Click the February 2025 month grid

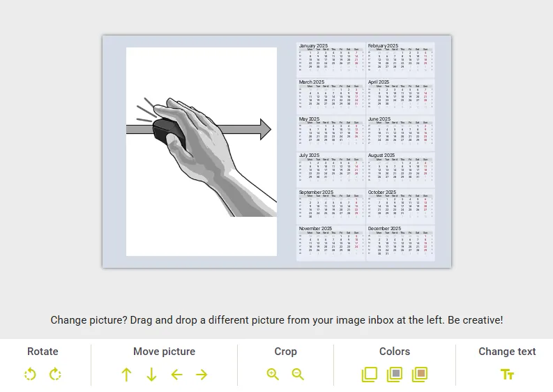(x=400, y=61)
